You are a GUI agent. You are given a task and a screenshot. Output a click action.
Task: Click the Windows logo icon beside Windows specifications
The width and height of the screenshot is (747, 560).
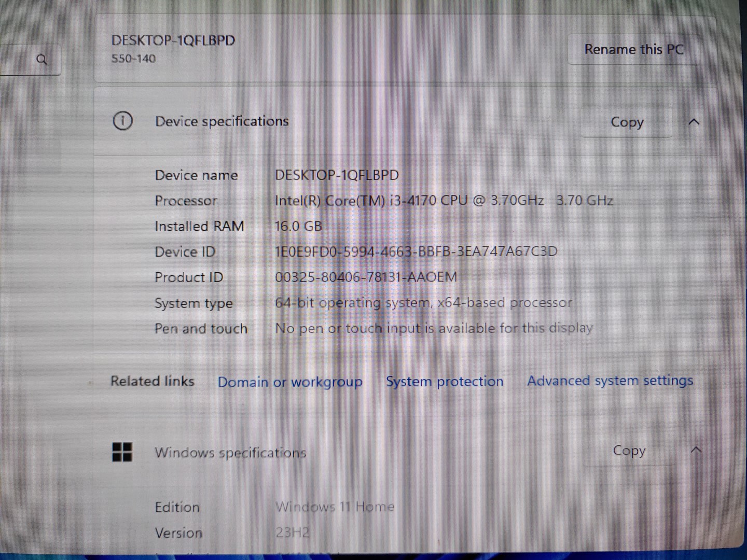point(122,452)
